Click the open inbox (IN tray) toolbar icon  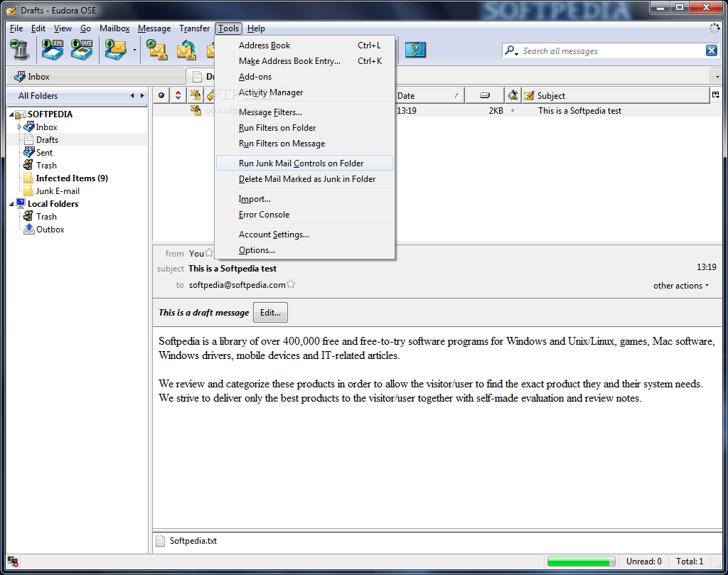tap(53, 50)
